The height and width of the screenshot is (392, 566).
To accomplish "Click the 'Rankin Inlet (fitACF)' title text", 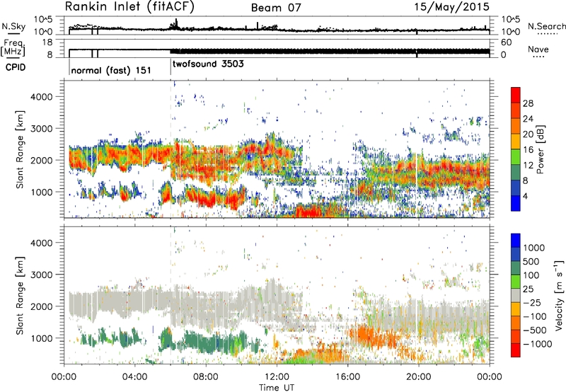I will click(x=129, y=7).
